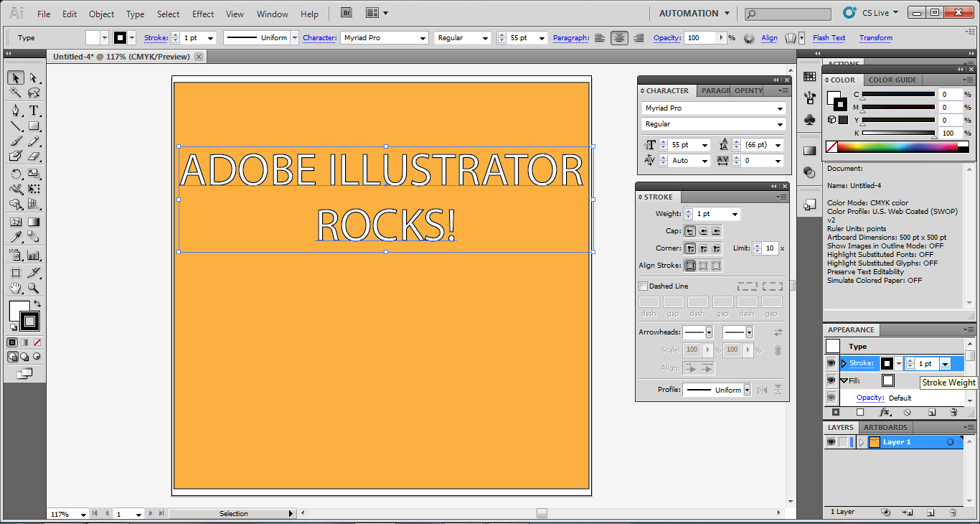The image size is (980, 524).
Task: Select the Column Graph tool
Action: [34, 255]
